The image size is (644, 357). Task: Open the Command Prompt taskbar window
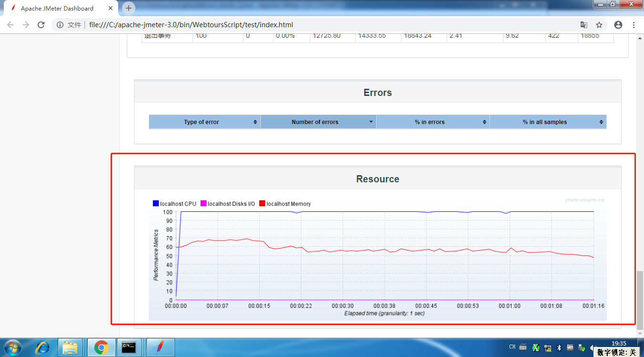(130, 347)
